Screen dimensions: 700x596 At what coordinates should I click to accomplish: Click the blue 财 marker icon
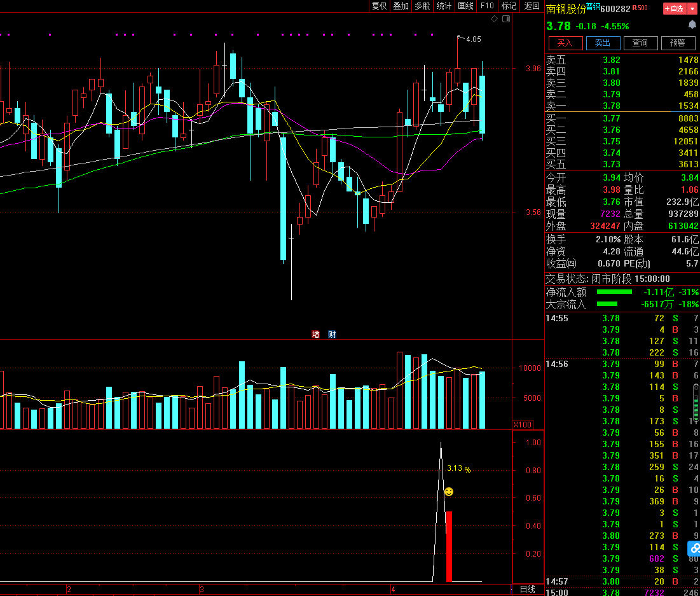tap(332, 335)
